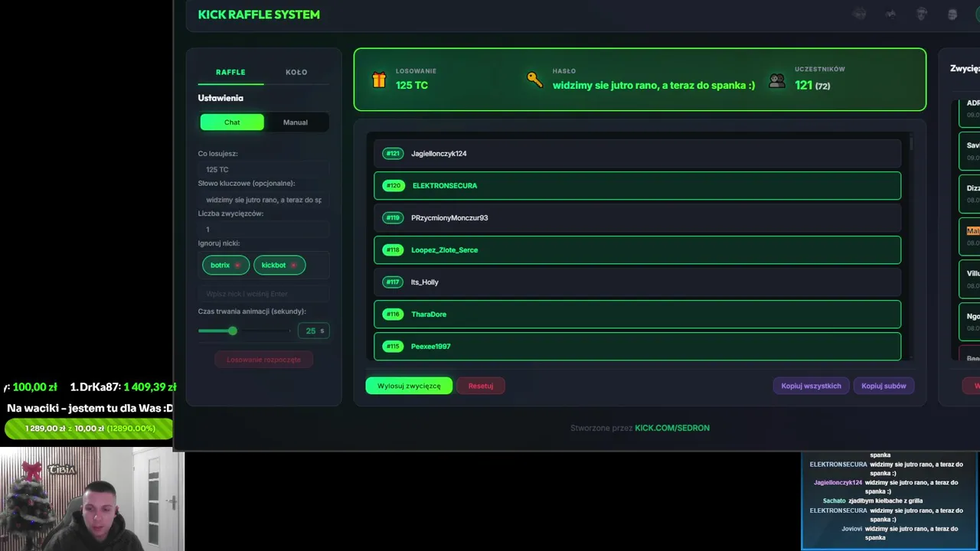Click the donation goal progress bar
The width and height of the screenshot is (980, 551).
click(88, 429)
